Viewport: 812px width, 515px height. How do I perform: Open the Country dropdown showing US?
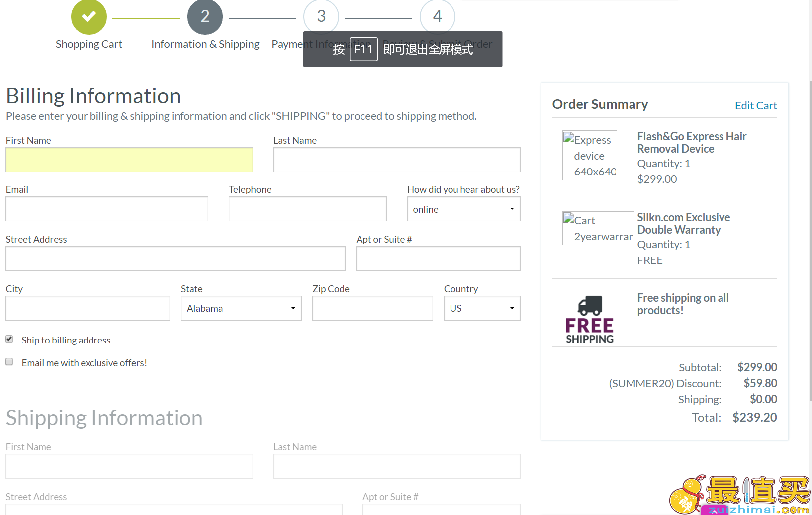[482, 308]
